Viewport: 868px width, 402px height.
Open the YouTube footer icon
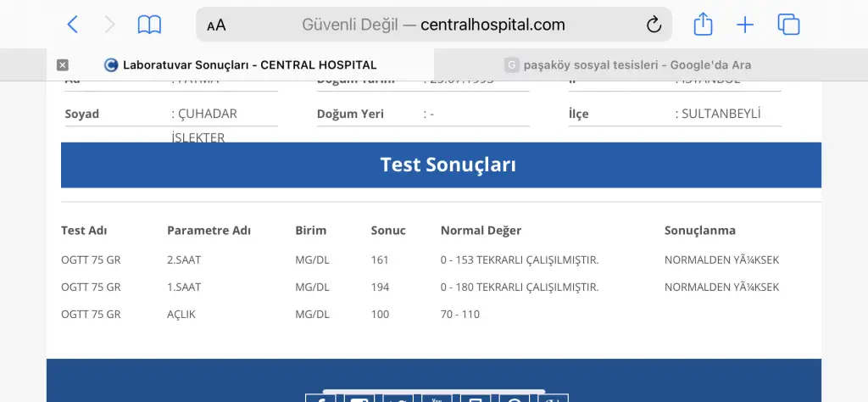click(x=437, y=398)
